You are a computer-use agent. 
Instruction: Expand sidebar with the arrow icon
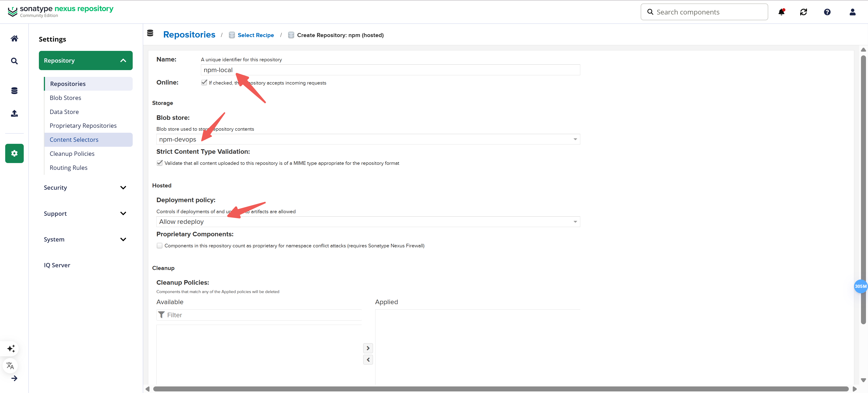[14, 379]
